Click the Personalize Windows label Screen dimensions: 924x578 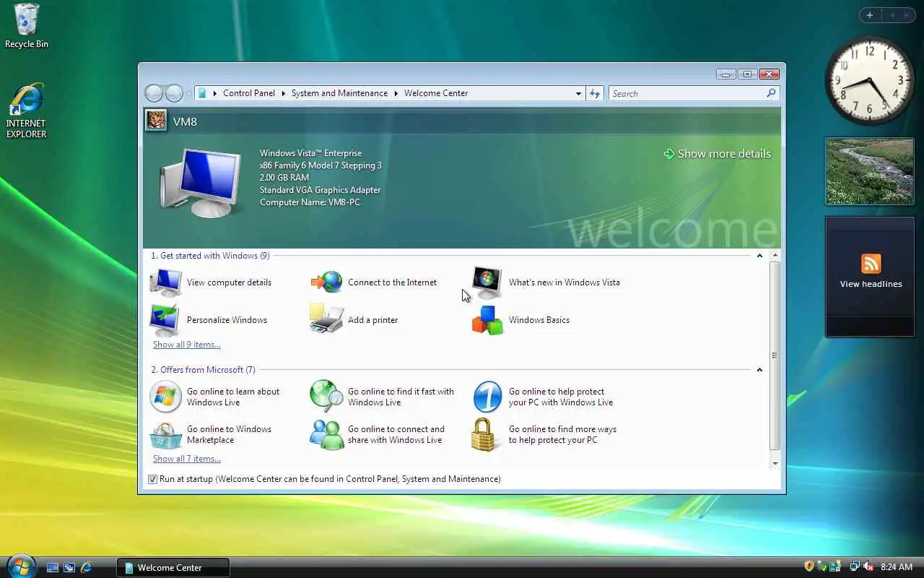click(x=227, y=320)
